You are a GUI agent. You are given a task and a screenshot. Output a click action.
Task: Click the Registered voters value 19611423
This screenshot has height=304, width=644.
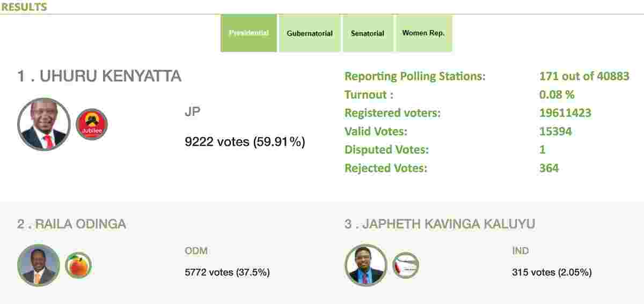coord(565,113)
